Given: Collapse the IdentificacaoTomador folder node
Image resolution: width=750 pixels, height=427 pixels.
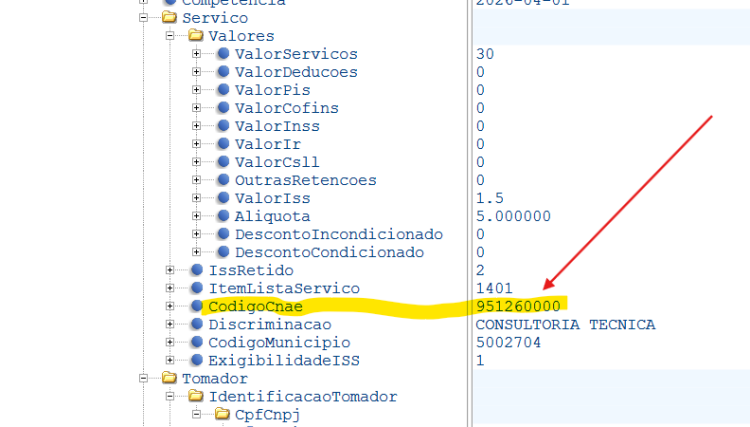Looking at the screenshot, I should [170, 396].
